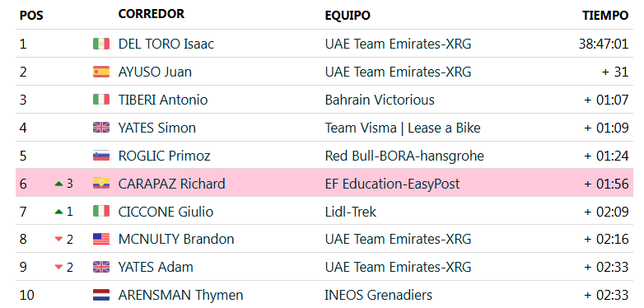Click the highlighted pink CARAPAZ row time
This screenshot has height=308, width=644.
(606, 184)
